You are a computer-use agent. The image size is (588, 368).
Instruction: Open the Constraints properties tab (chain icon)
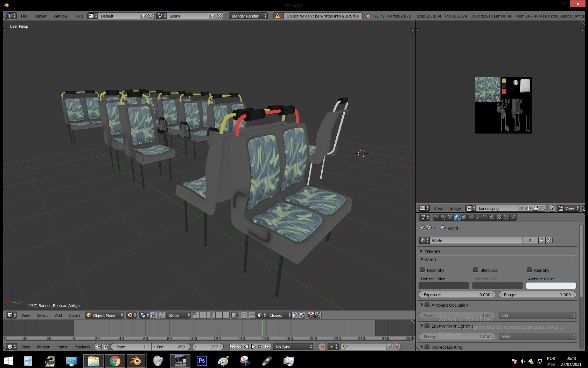coord(471,217)
